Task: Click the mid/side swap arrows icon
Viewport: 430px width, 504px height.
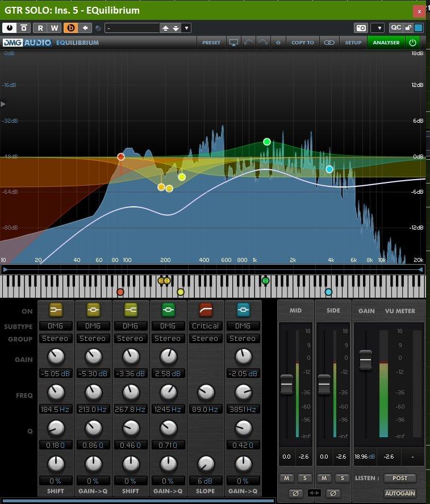Action: click(314, 493)
